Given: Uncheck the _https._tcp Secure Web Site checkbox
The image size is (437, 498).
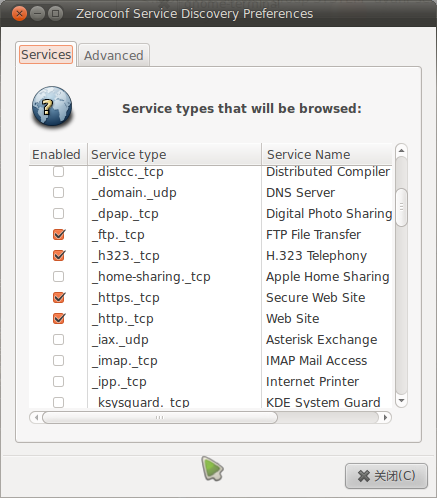Looking at the screenshot, I should click(x=59, y=298).
